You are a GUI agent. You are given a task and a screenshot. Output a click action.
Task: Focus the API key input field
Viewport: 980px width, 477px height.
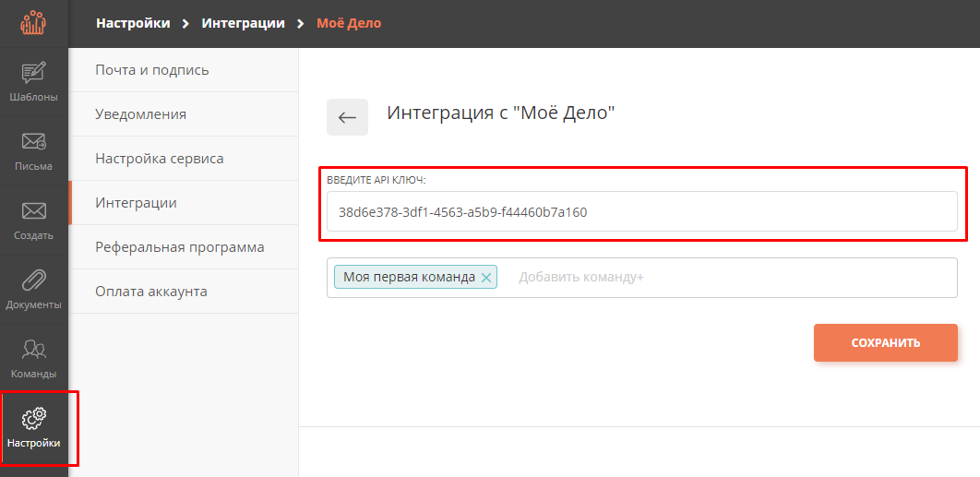(642, 211)
